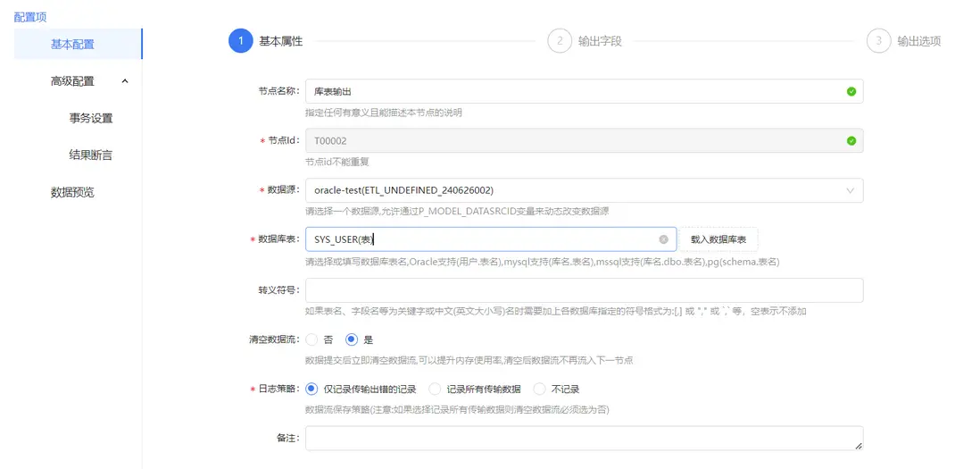Click the hint beginning 数据流保存策略
The image size is (980, 469).
pos(457,410)
